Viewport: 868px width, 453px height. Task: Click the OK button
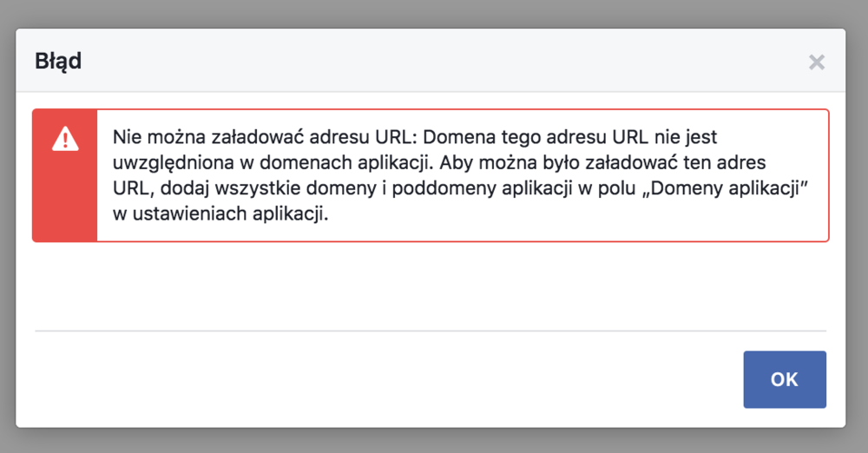click(x=784, y=379)
